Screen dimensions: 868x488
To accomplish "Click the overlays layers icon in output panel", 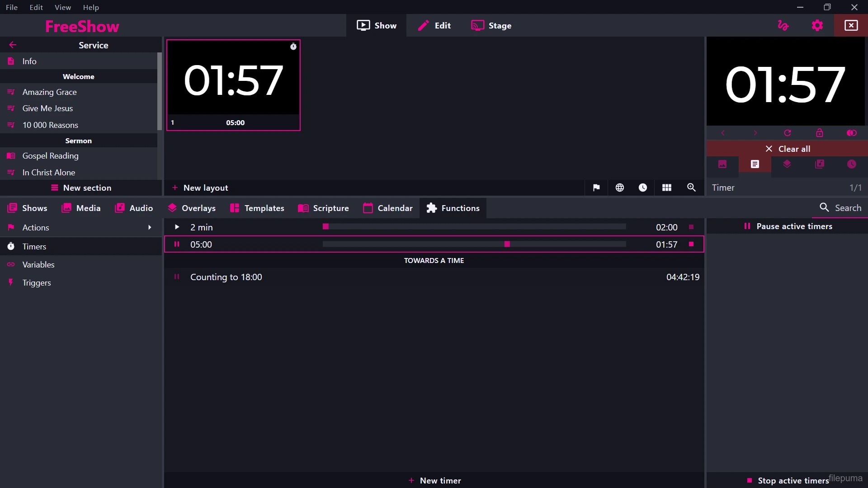I will click(787, 164).
